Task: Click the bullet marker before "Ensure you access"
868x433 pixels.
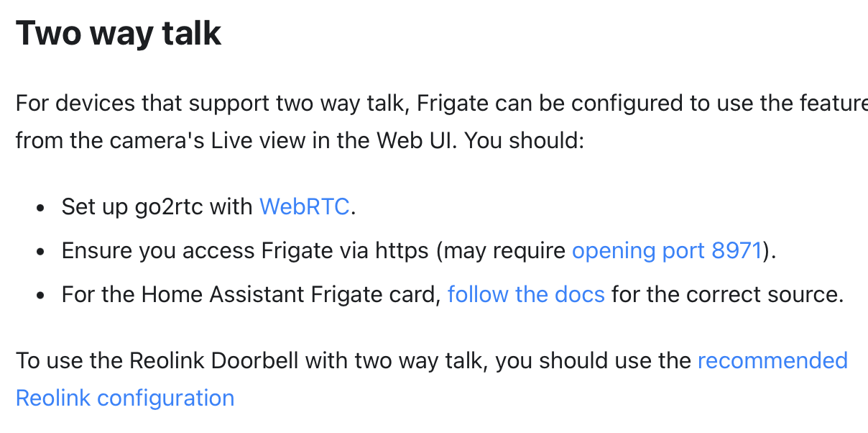Action: point(41,252)
